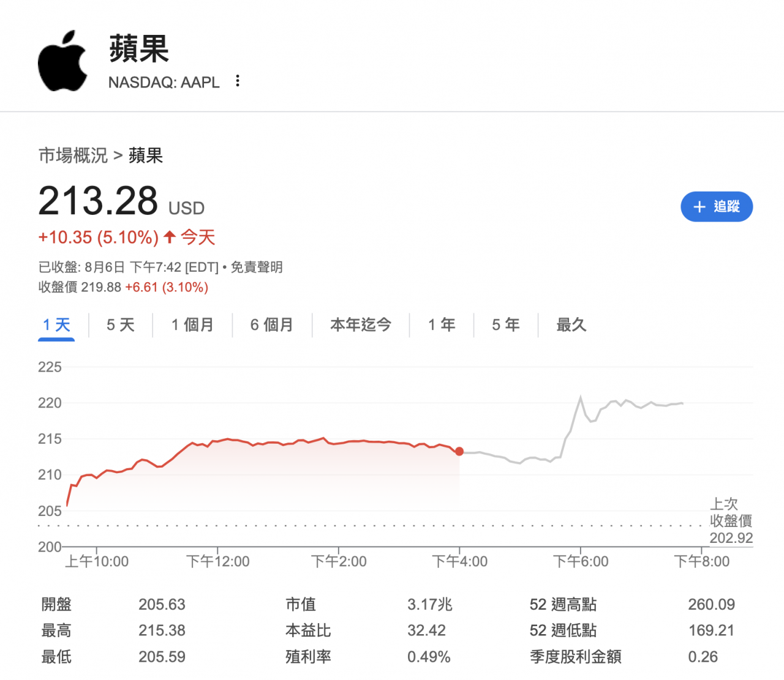
Task: Click the Apple company logo icon
Action: [63, 59]
